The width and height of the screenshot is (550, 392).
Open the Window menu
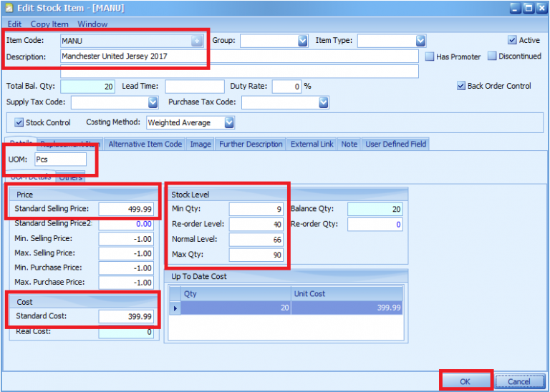coord(92,24)
